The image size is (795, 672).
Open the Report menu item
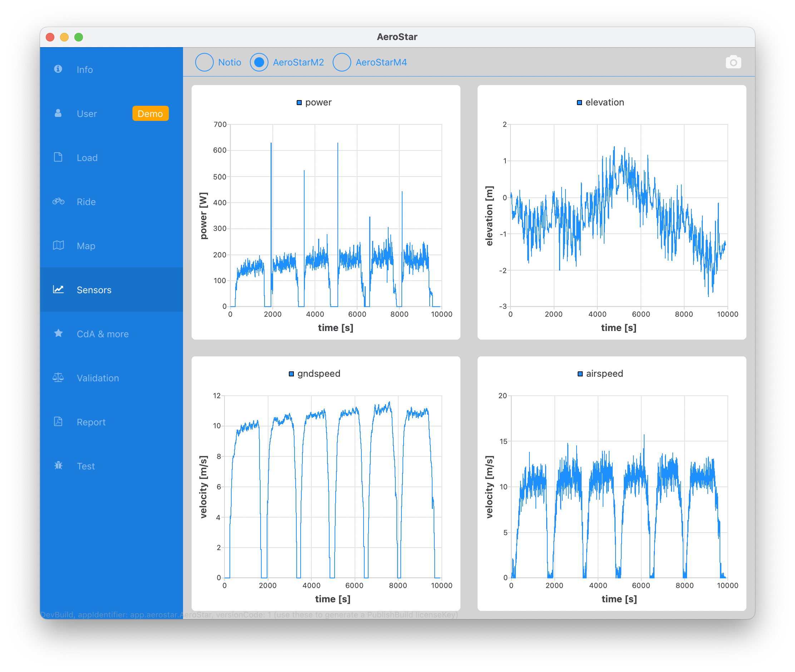click(91, 422)
